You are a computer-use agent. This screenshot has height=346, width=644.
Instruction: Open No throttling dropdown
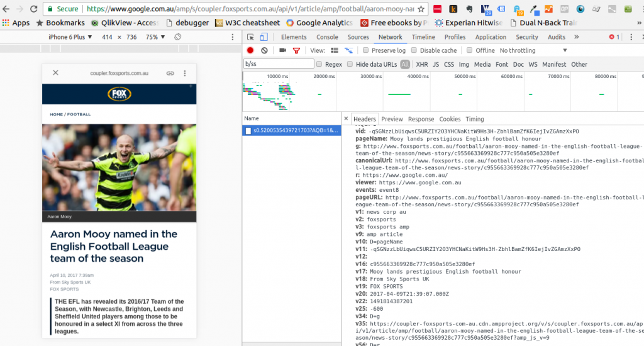[533, 50]
